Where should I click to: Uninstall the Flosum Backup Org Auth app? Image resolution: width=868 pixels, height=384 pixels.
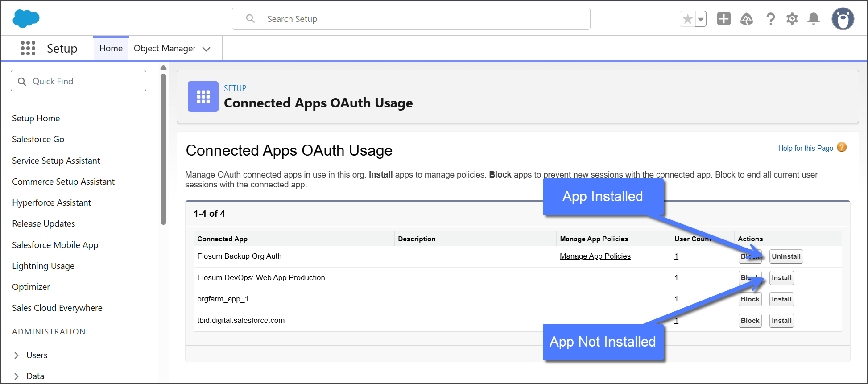(x=785, y=256)
